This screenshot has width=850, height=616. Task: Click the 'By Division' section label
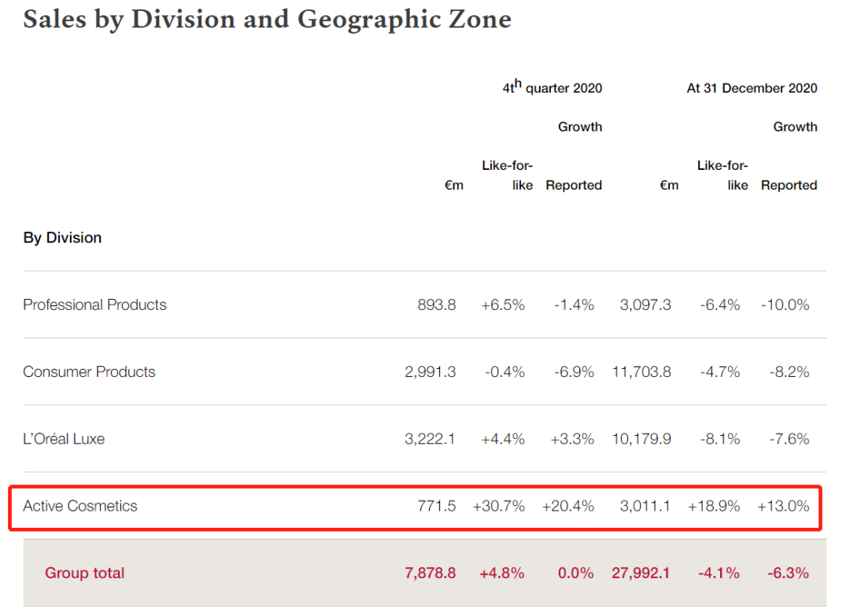pos(62,238)
